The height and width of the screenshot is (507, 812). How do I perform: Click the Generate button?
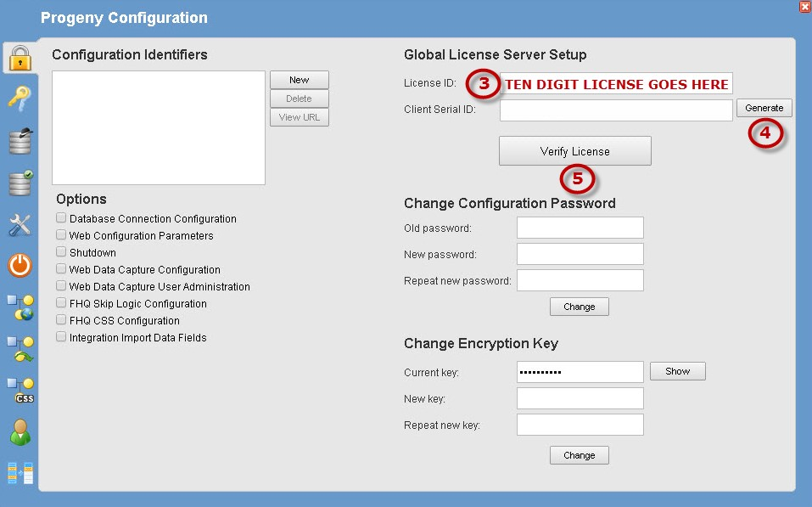click(x=764, y=108)
